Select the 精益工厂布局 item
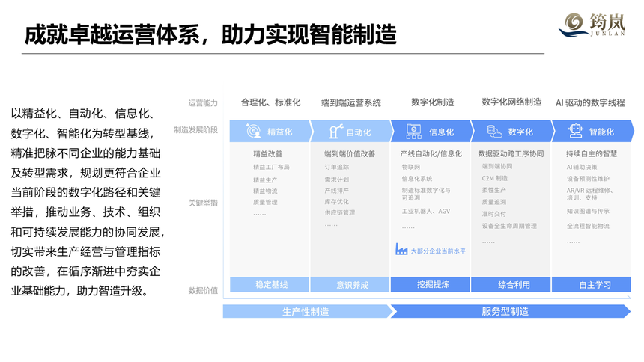The height and width of the screenshot is (362, 644). (271, 167)
